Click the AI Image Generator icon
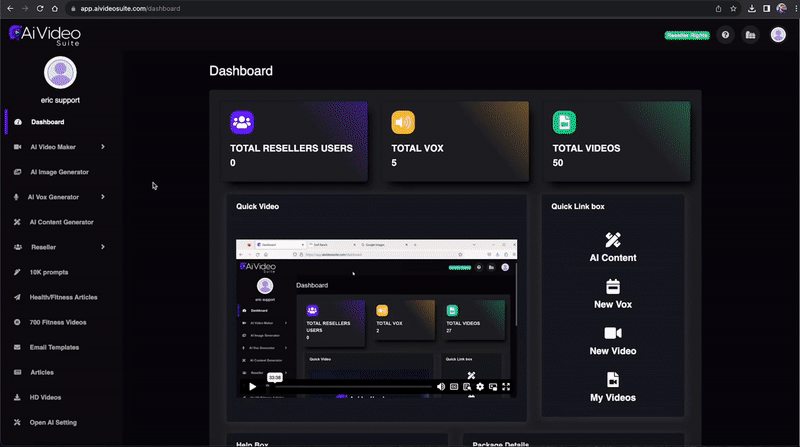 [x=17, y=172]
